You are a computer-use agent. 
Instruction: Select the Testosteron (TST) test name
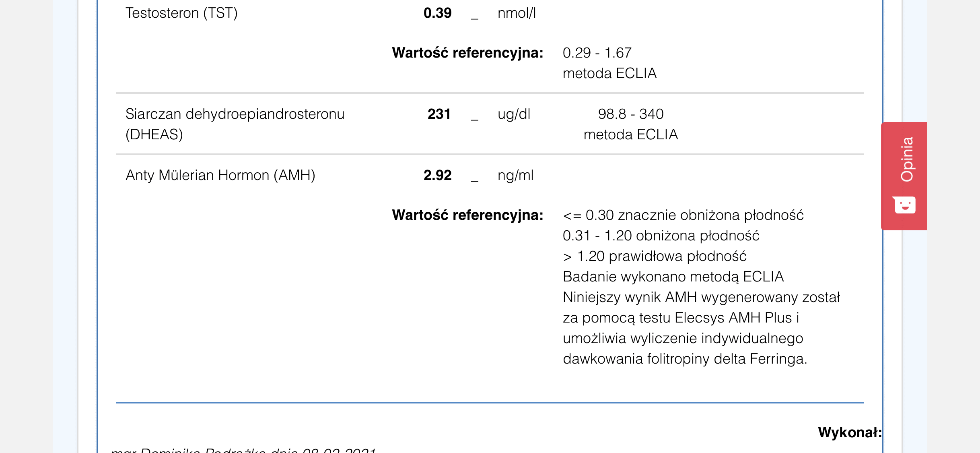click(181, 13)
